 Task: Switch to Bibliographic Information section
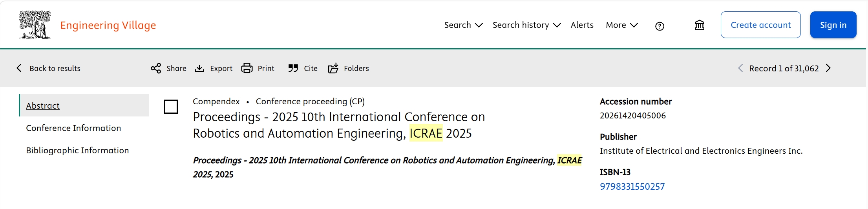77,150
